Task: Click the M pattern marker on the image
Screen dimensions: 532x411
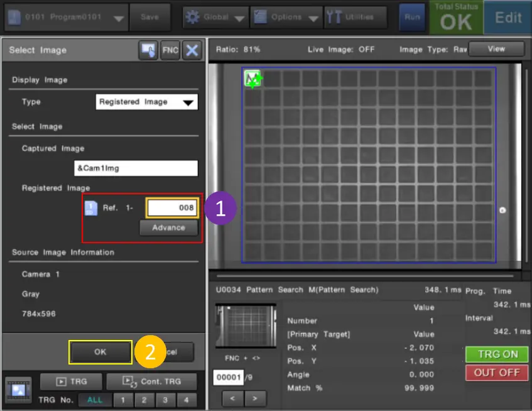Action: click(252, 79)
